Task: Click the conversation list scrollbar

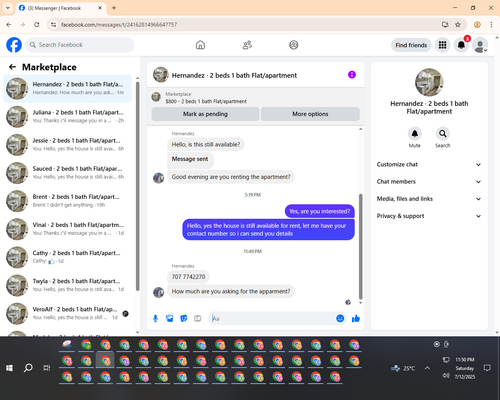Action: [x=137, y=186]
